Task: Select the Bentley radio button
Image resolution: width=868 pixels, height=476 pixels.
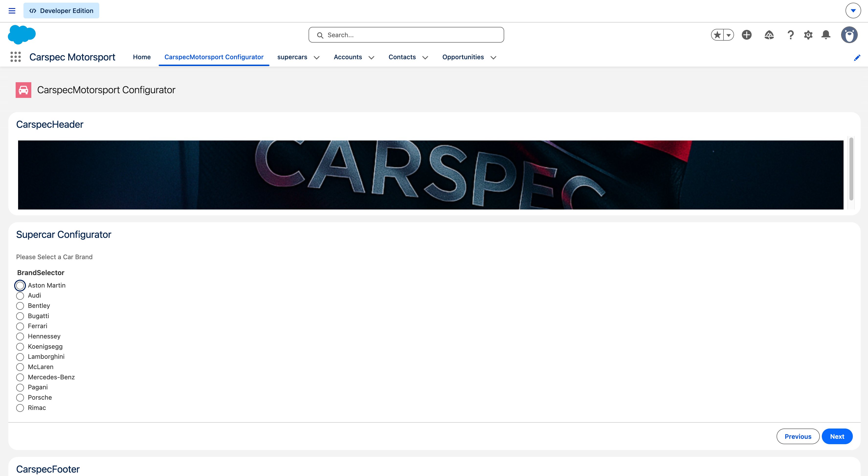Action: [x=20, y=306]
